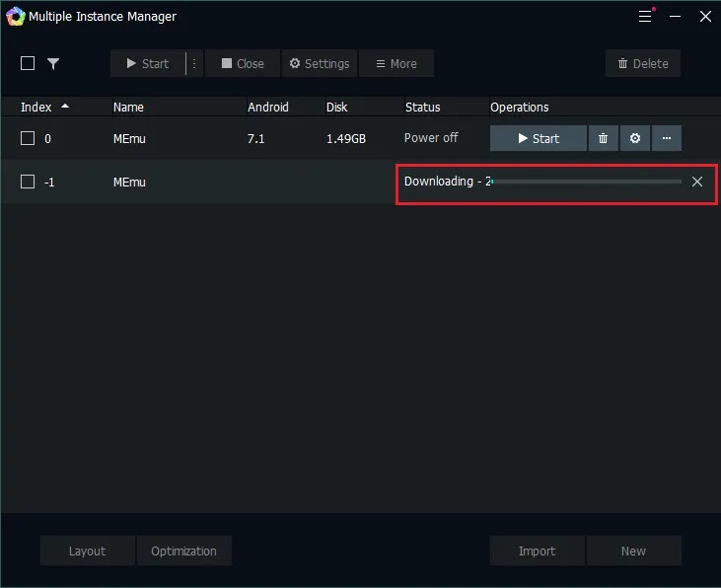Open settings gear for MEmu instance 0
The image size is (721, 588).
point(635,138)
